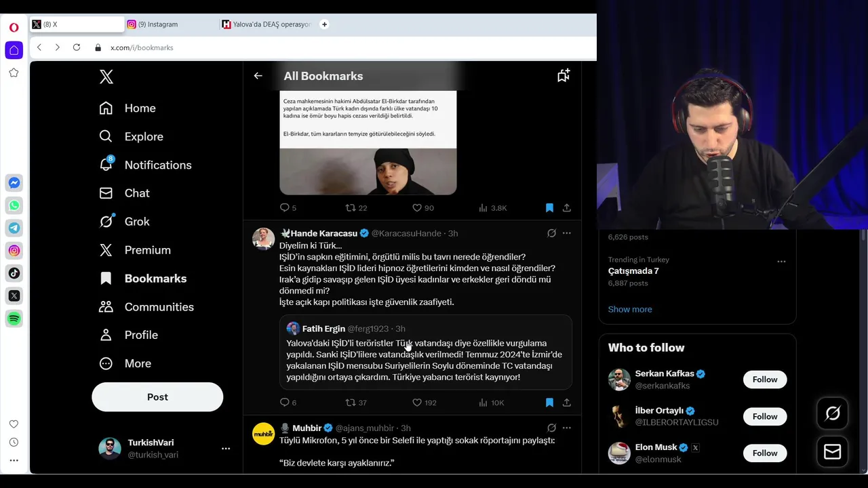Go back with the All Bookmarks arrow
Image resolution: width=868 pixels, height=488 pixels.
click(258, 76)
